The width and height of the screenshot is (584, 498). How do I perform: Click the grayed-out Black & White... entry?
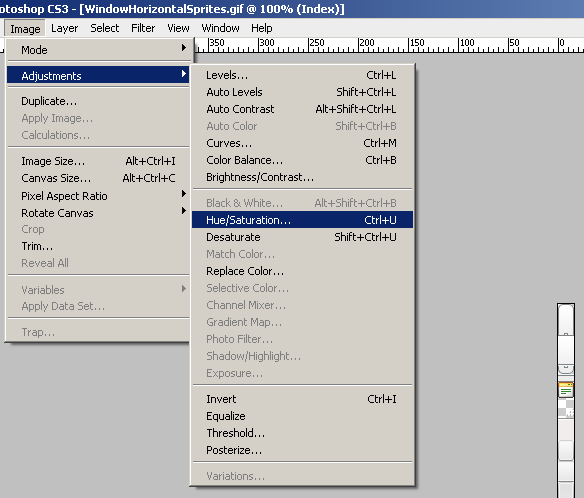click(302, 203)
